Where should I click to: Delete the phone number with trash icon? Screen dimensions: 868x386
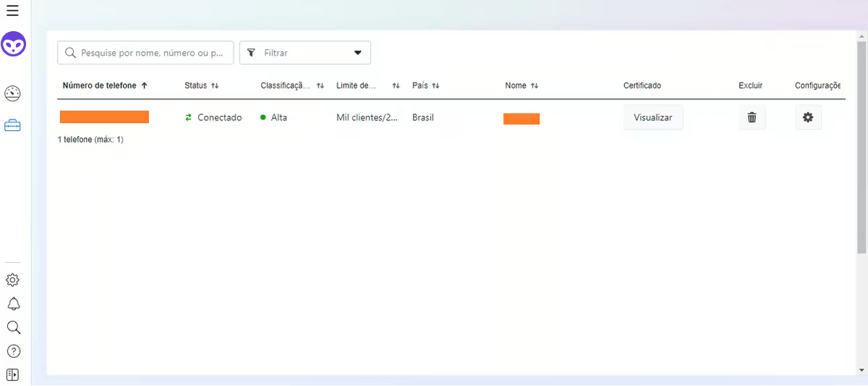(752, 117)
